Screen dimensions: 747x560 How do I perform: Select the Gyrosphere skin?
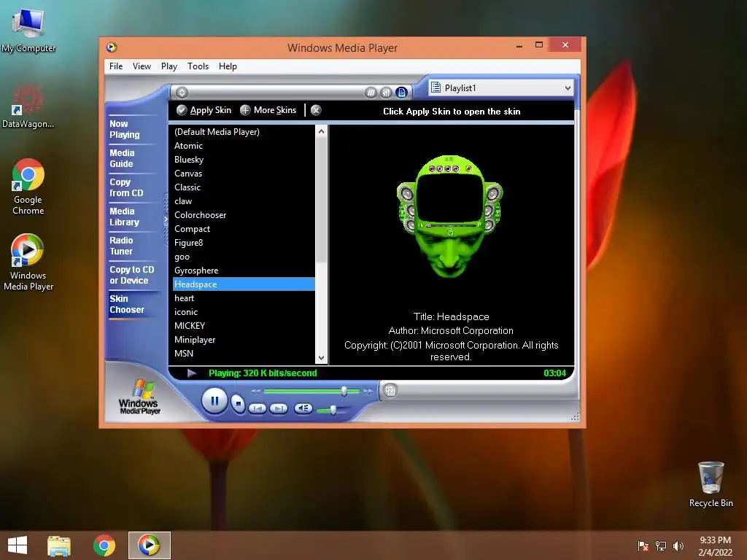pyautogui.click(x=244, y=270)
